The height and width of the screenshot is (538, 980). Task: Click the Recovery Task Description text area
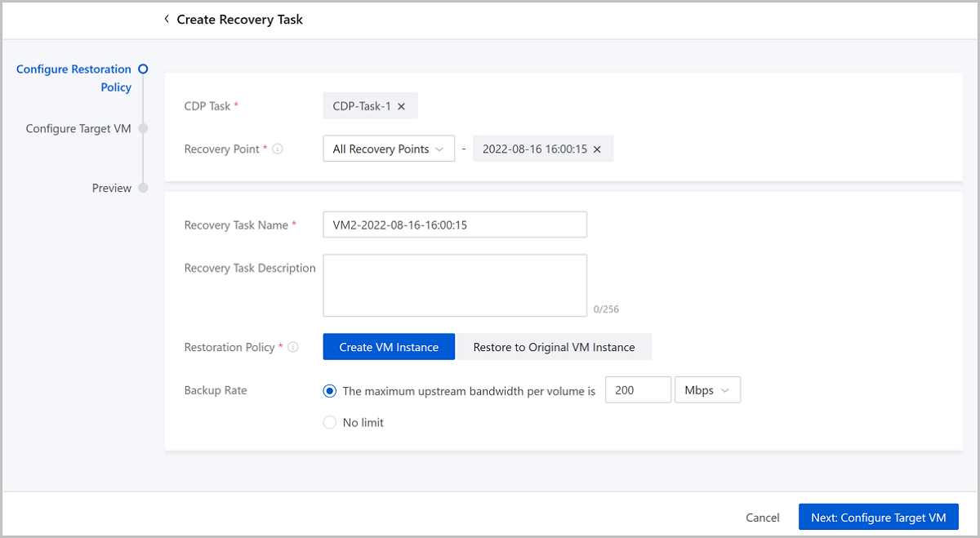(455, 285)
